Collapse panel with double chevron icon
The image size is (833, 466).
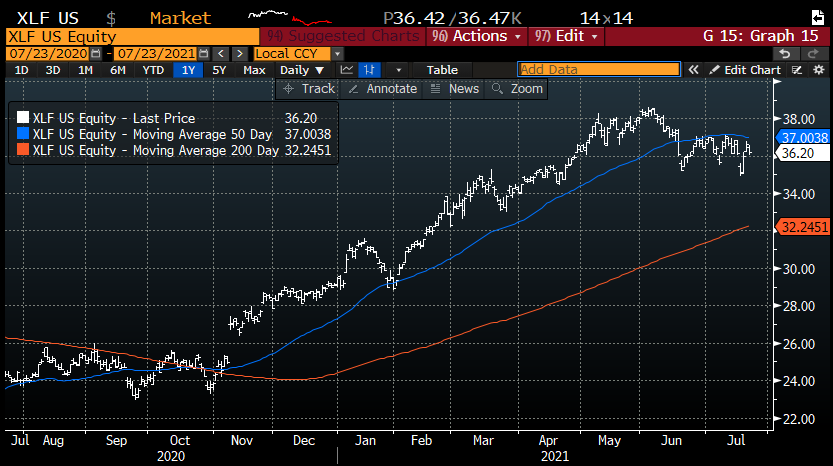point(693,70)
